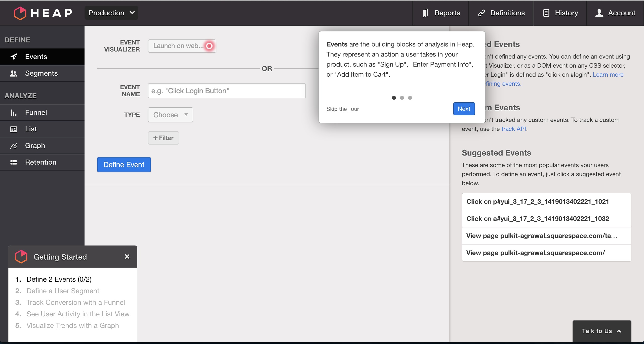This screenshot has width=644, height=344.
Task: Open Retention in the sidebar
Action: click(41, 162)
